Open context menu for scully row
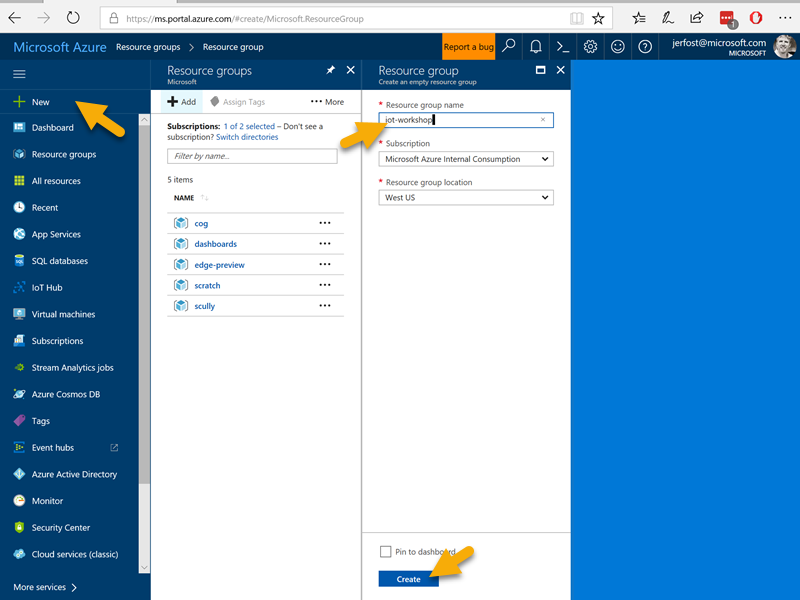 (x=325, y=306)
